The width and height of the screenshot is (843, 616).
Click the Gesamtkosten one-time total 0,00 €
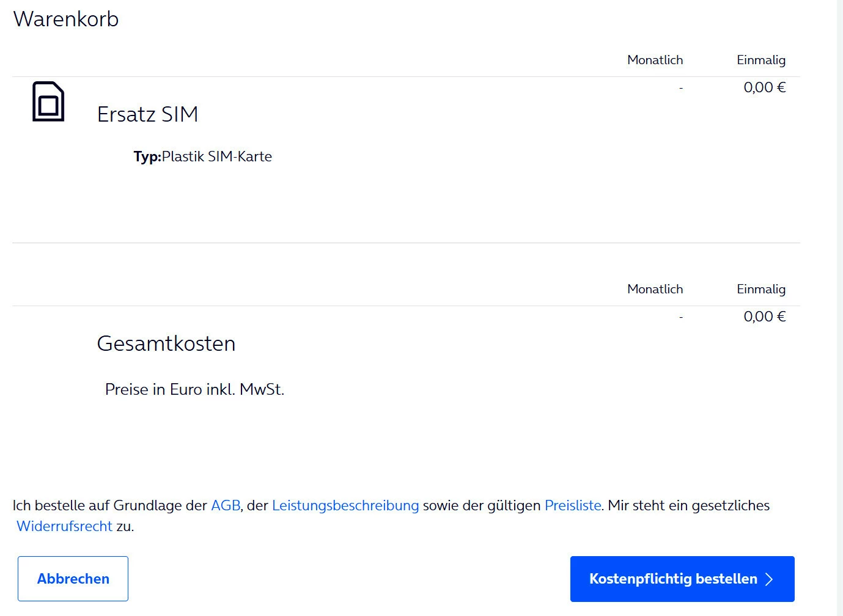point(764,317)
